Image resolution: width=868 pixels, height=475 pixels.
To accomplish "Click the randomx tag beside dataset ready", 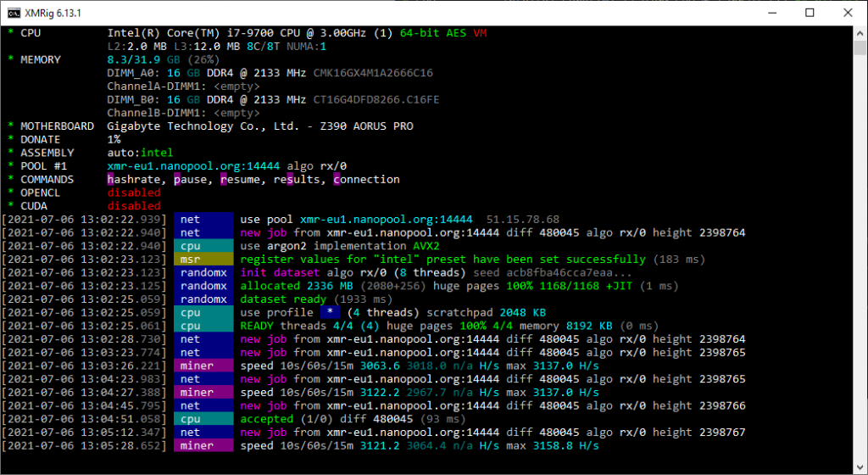I will click(203, 299).
